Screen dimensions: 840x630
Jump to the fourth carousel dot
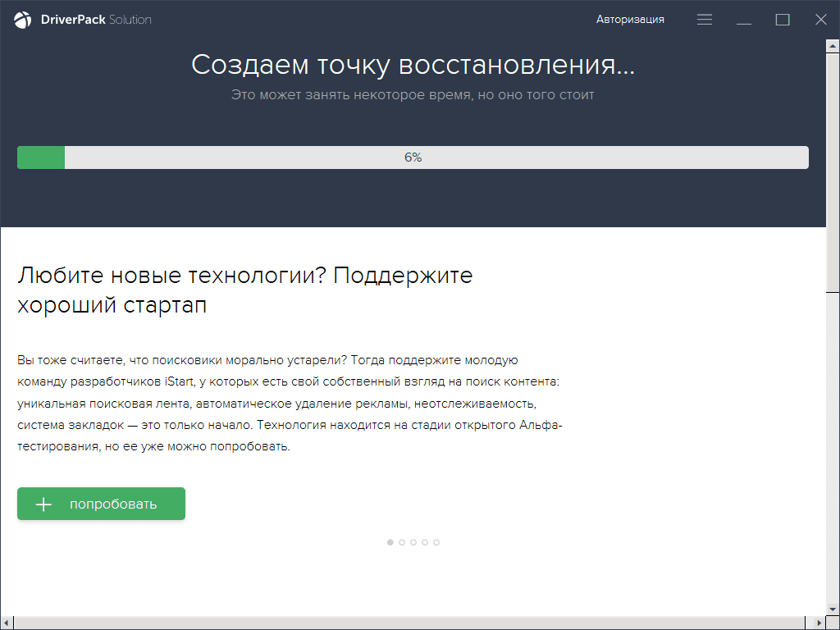pos(425,542)
